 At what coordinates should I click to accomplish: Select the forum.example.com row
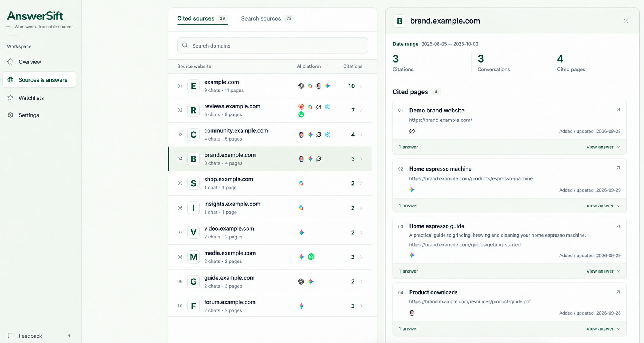click(270, 306)
